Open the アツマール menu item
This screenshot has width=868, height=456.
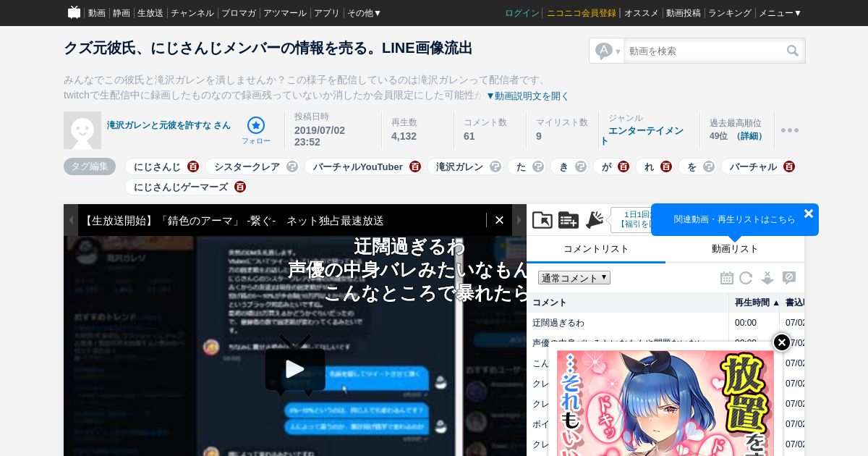click(x=285, y=13)
